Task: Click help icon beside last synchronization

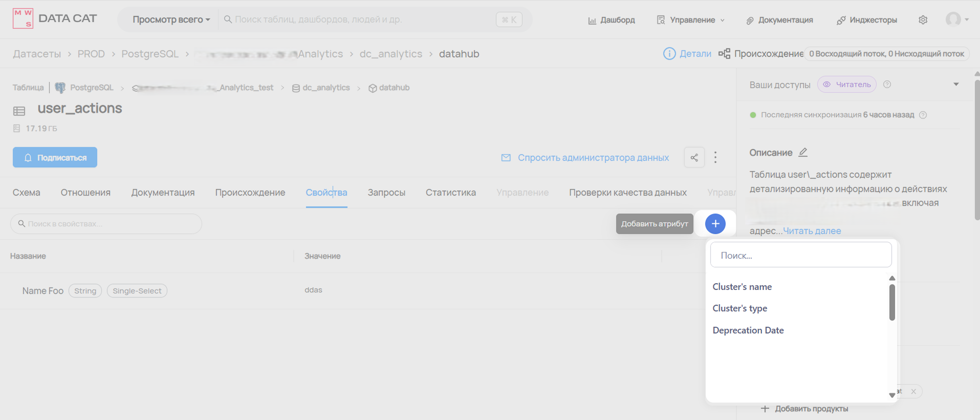Action: [923, 115]
